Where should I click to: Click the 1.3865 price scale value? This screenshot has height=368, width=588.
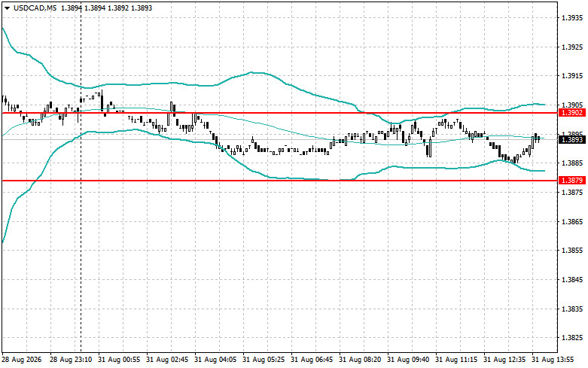tap(572, 221)
